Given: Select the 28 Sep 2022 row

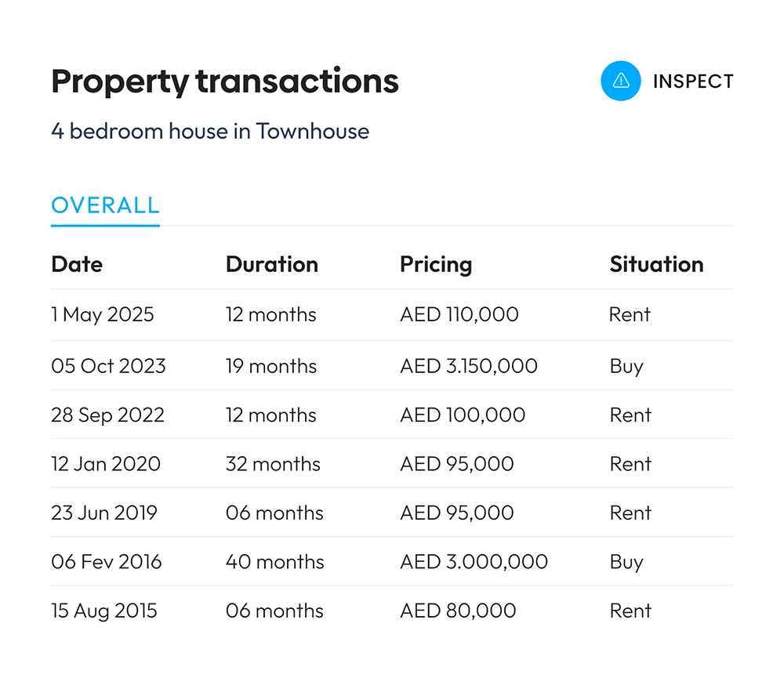Looking at the screenshot, I should point(392,415).
